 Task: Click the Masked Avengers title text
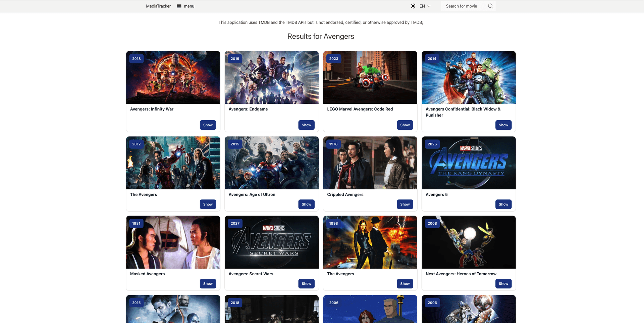(148, 274)
